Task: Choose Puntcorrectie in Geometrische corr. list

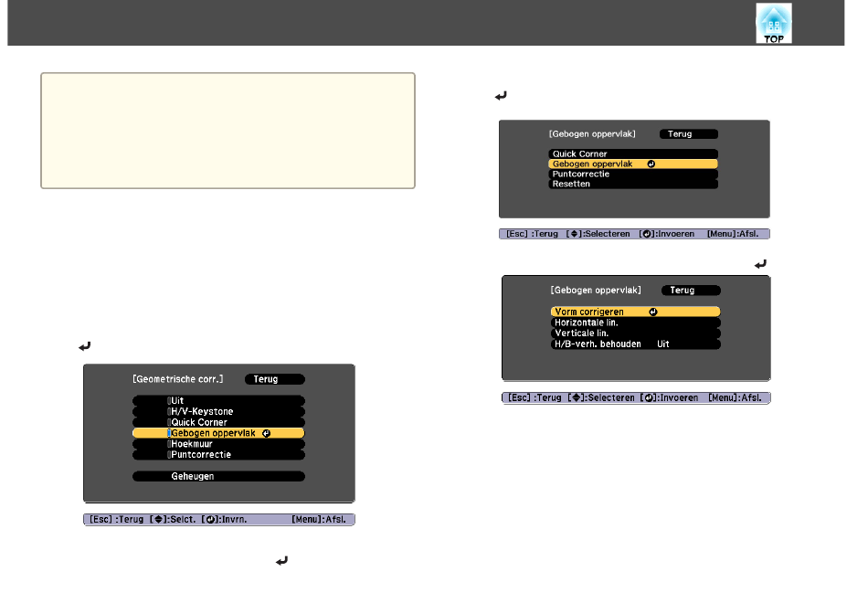Action: click(218, 454)
